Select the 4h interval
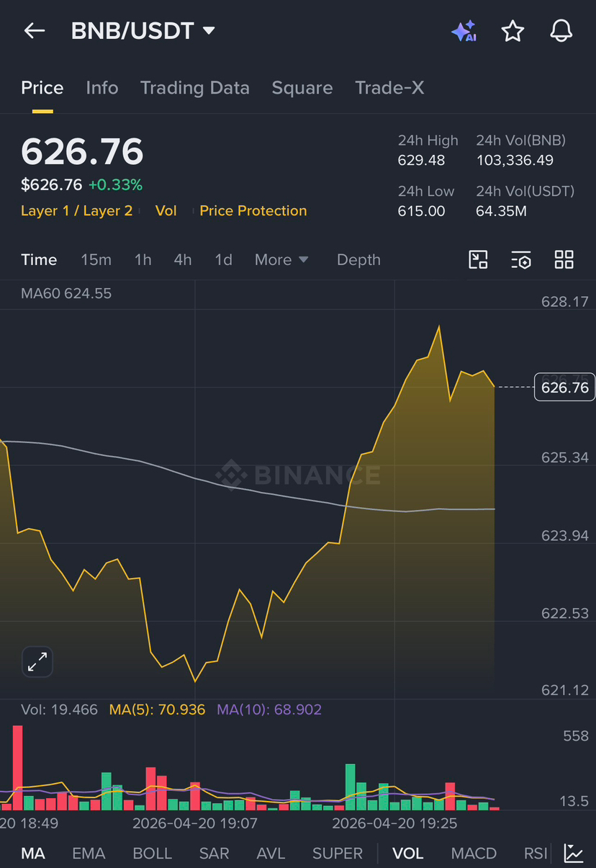The height and width of the screenshot is (868, 596). (183, 259)
